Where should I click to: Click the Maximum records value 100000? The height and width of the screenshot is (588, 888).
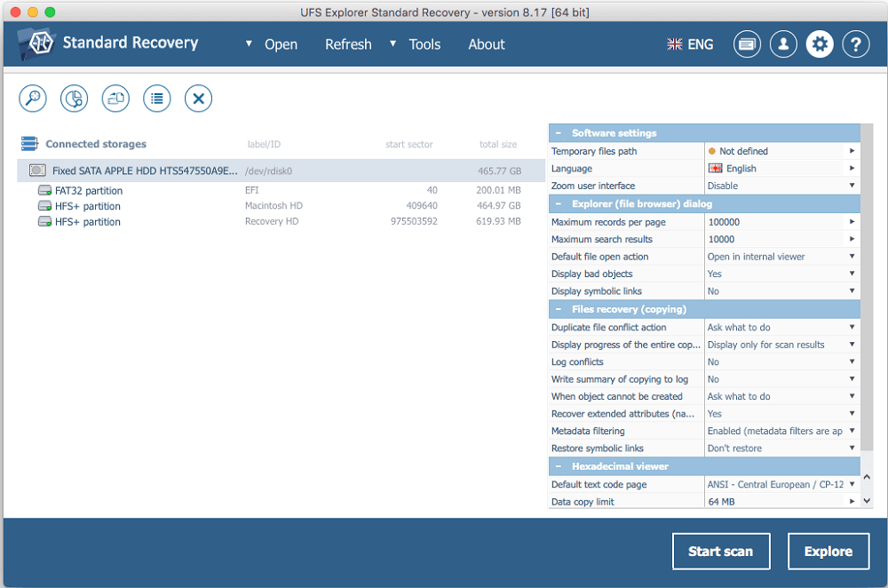pyautogui.click(x=725, y=222)
